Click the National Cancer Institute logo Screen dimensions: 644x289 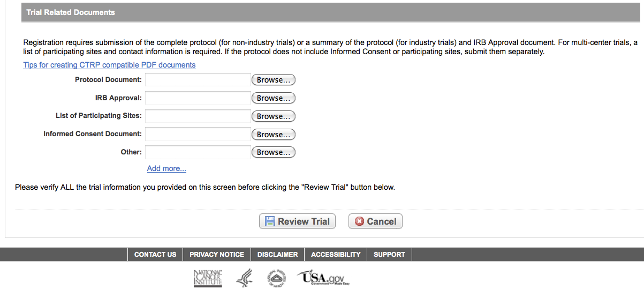(x=207, y=278)
